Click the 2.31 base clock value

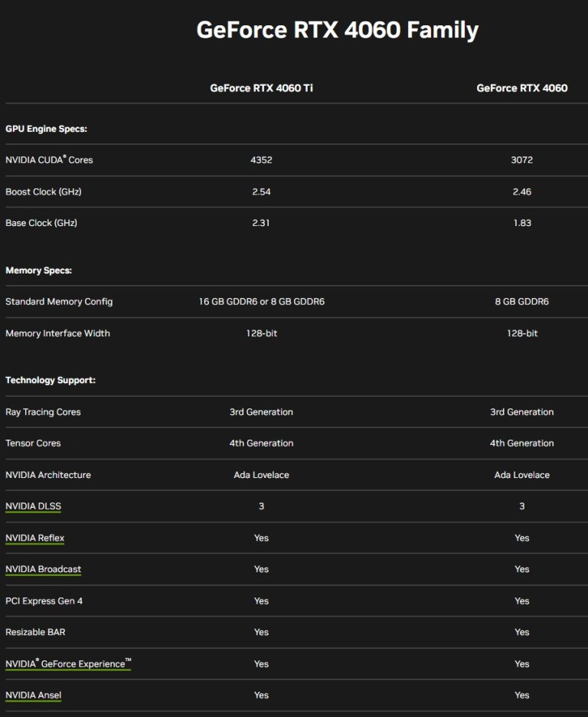pyautogui.click(x=261, y=223)
